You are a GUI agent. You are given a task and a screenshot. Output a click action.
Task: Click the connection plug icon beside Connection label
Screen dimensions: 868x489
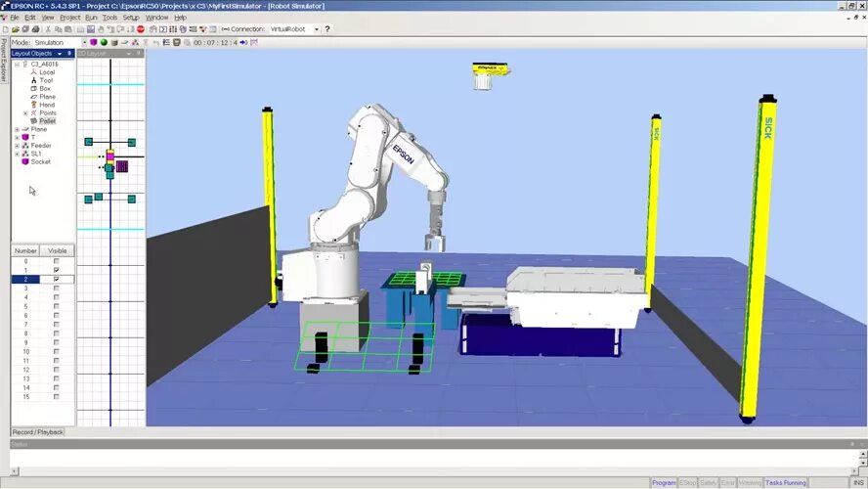pyautogui.click(x=225, y=29)
